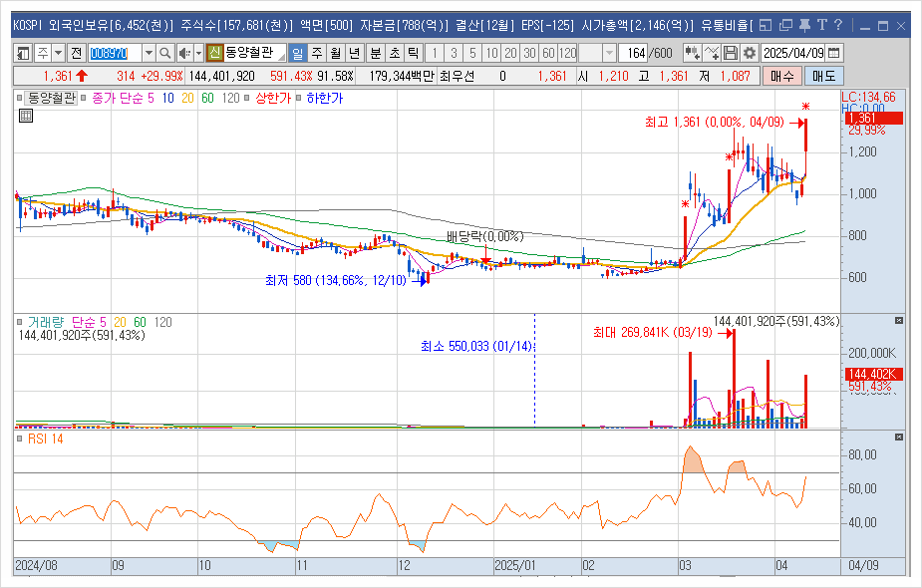Pin the window with the pushpin icon
The image size is (922, 588).
[x=805, y=25]
